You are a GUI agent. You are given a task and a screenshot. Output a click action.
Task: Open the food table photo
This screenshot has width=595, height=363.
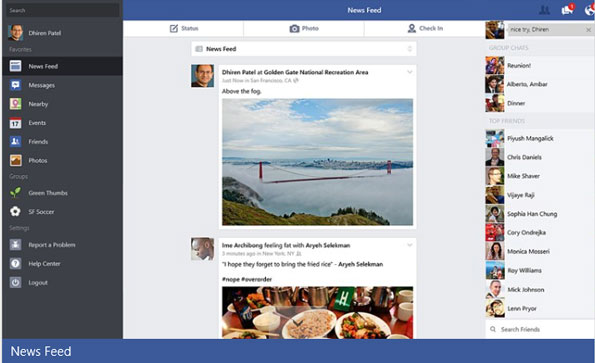(317, 313)
